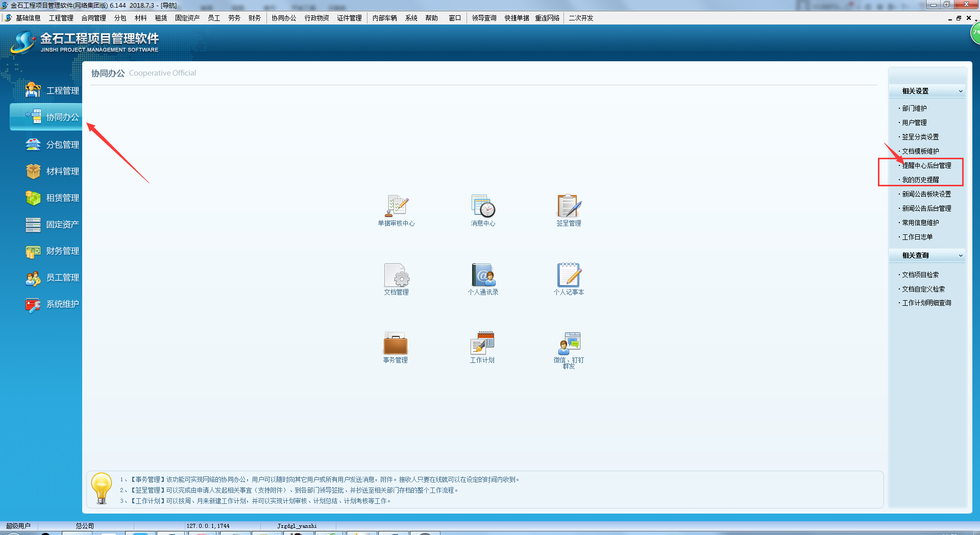This screenshot has height=535, width=980.
Task: Open the 租赁 menu
Action: pos(161,18)
